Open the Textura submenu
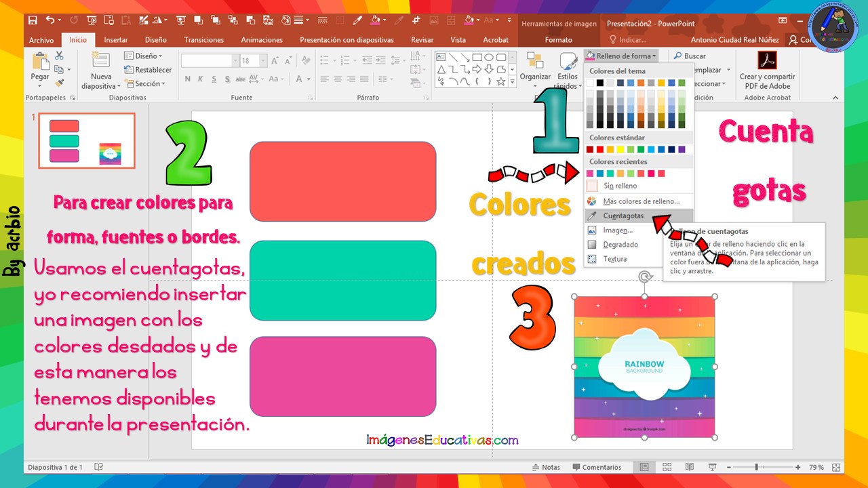This screenshot has width=868, height=488. tap(639, 259)
